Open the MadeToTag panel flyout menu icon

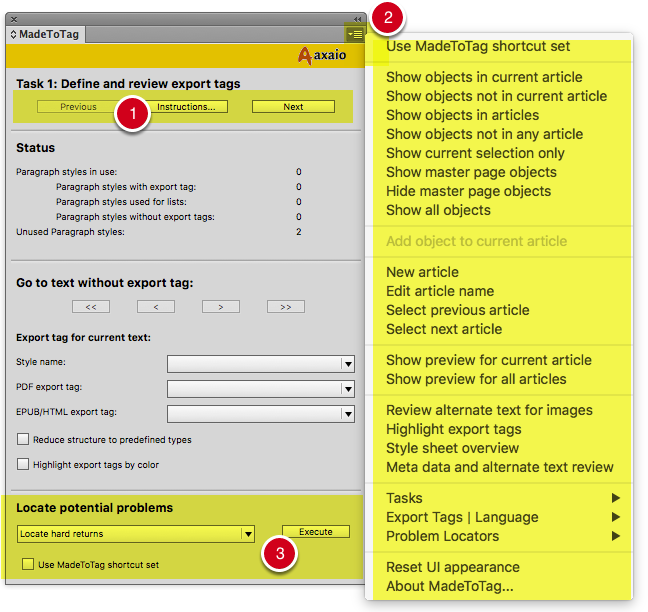click(x=355, y=34)
